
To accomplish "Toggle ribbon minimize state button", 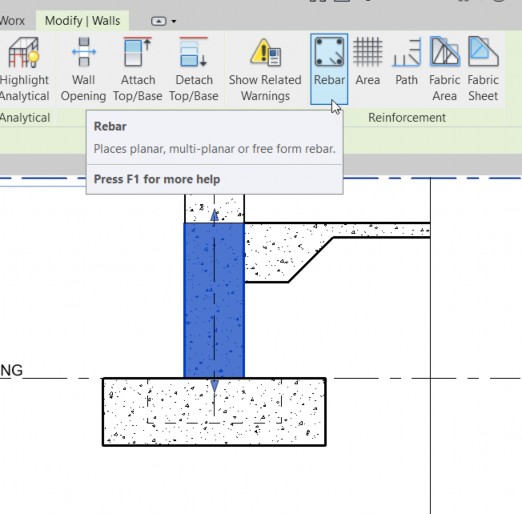I will coord(158,21).
